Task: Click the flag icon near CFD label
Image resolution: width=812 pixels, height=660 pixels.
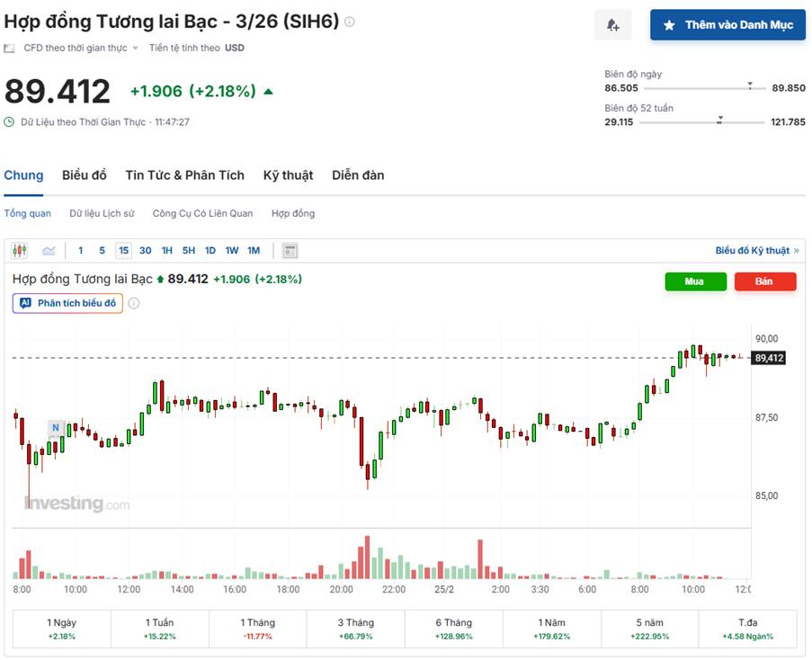Action: click(x=9, y=49)
